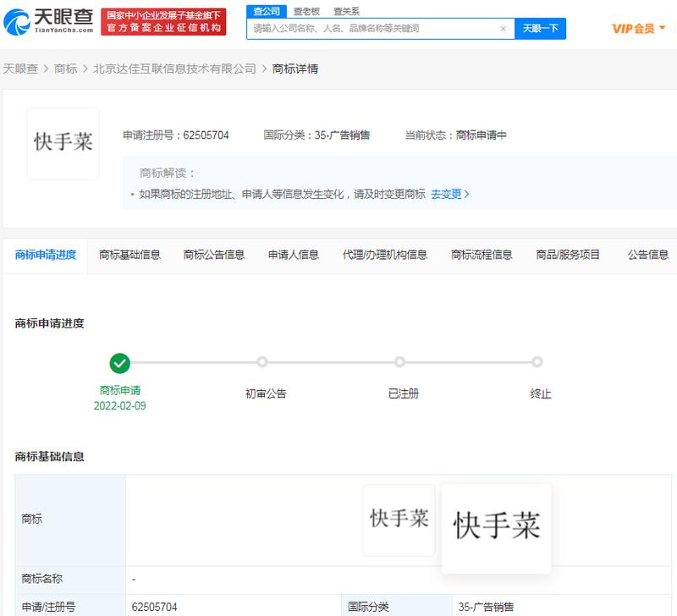677x616 pixels.
Task: Click the 天眼一下 search button
Action: pyautogui.click(x=540, y=29)
